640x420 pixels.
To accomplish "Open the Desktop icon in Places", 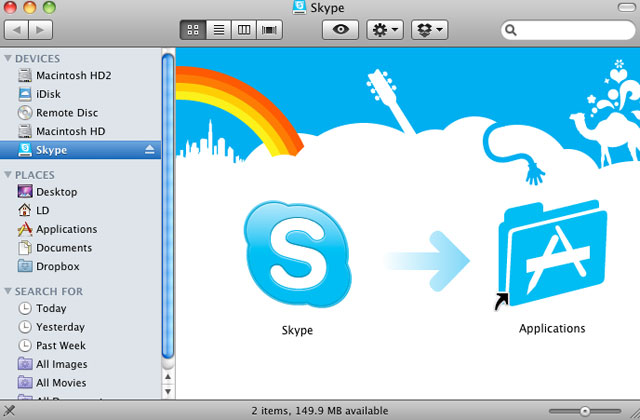I will click(x=25, y=191).
